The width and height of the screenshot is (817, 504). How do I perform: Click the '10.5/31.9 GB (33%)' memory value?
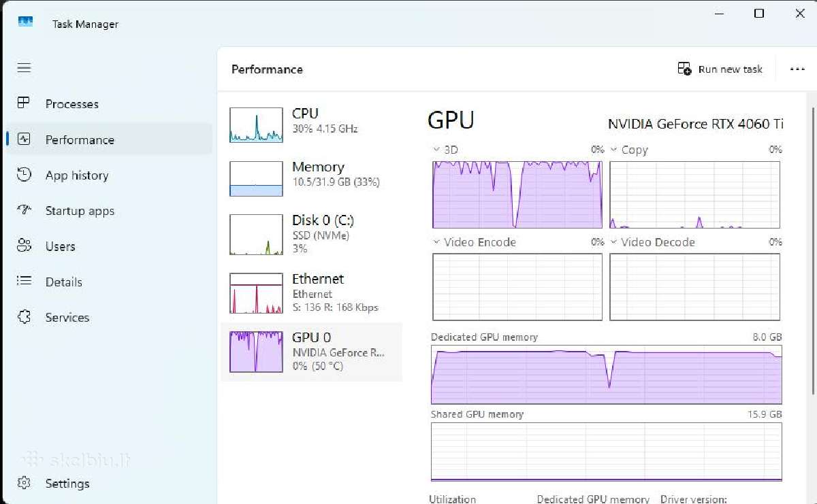pyautogui.click(x=336, y=182)
